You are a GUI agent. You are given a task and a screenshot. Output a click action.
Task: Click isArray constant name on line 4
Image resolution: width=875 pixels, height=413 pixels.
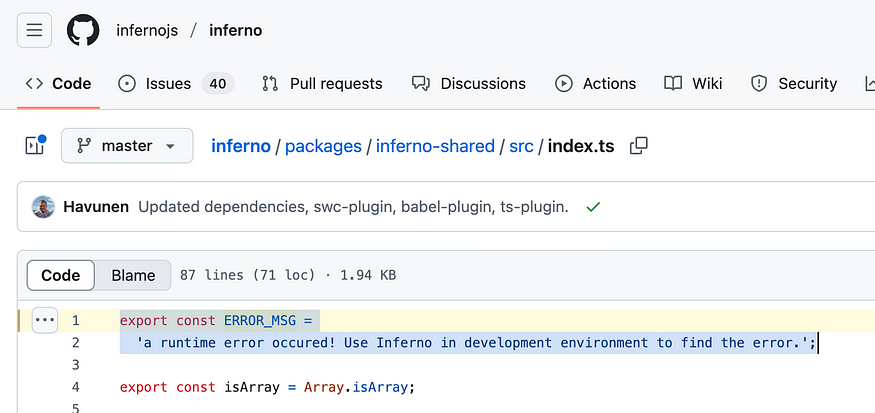252,387
